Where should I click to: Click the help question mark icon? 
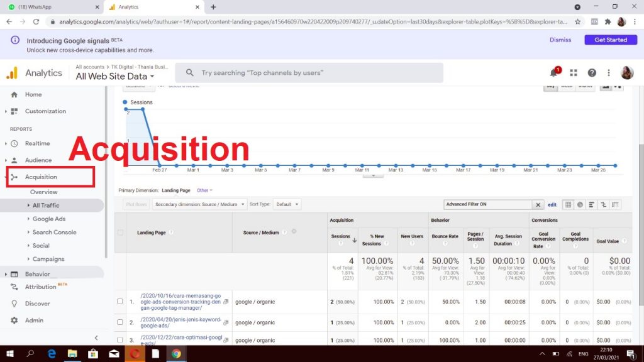[x=592, y=73]
